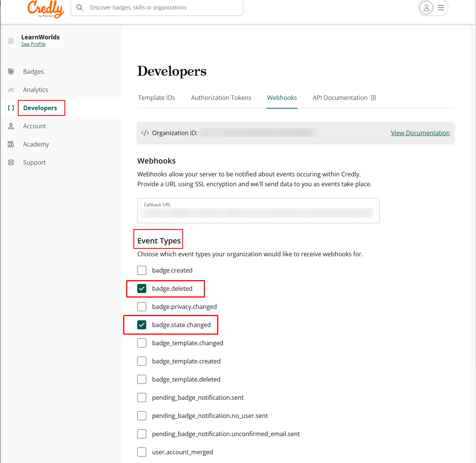The height and width of the screenshot is (463, 476).
Task: Select the Webhooks tab
Action: coord(282,98)
